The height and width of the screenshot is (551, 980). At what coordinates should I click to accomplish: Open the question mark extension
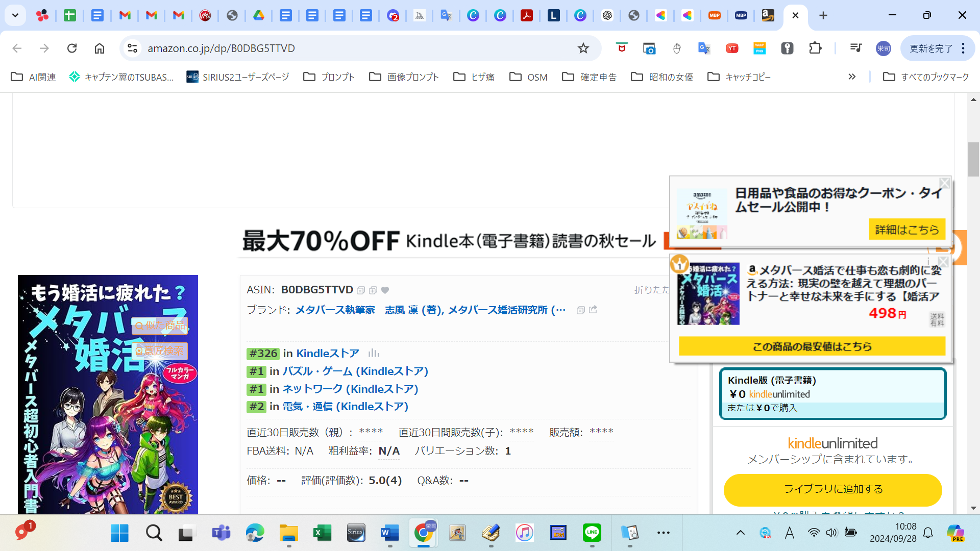pyautogui.click(x=787, y=48)
